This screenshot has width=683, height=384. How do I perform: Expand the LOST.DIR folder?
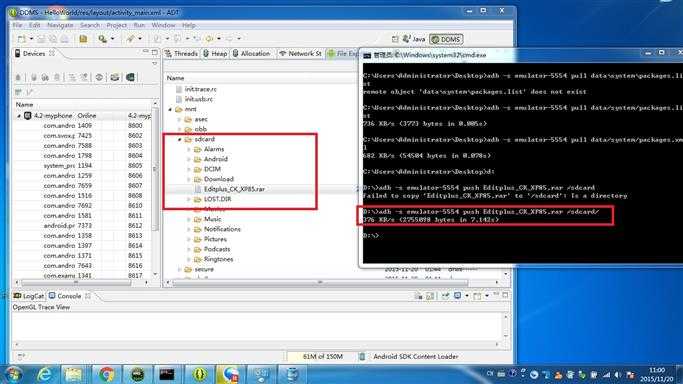[189, 199]
